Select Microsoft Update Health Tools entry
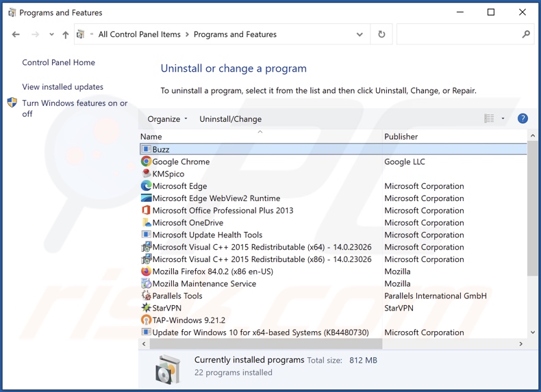The image size is (541, 392). click(207, 235)
